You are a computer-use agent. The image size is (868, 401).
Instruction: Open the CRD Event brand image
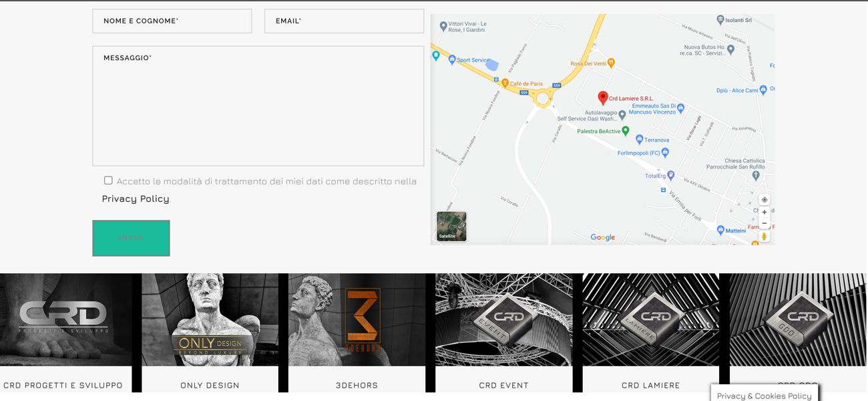503,319
